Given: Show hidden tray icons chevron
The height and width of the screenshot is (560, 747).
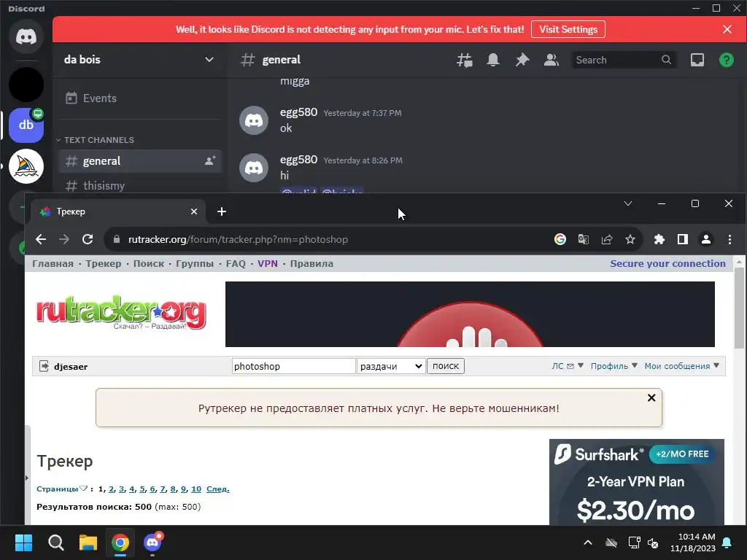Looking at the screenshot, I should (x=588, y=542).
